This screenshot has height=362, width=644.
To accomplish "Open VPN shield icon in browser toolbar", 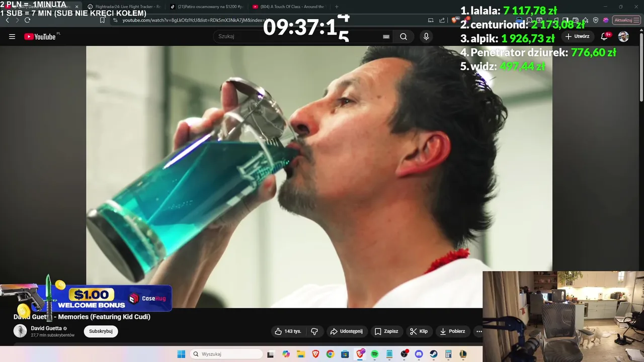I will (596, 20).
